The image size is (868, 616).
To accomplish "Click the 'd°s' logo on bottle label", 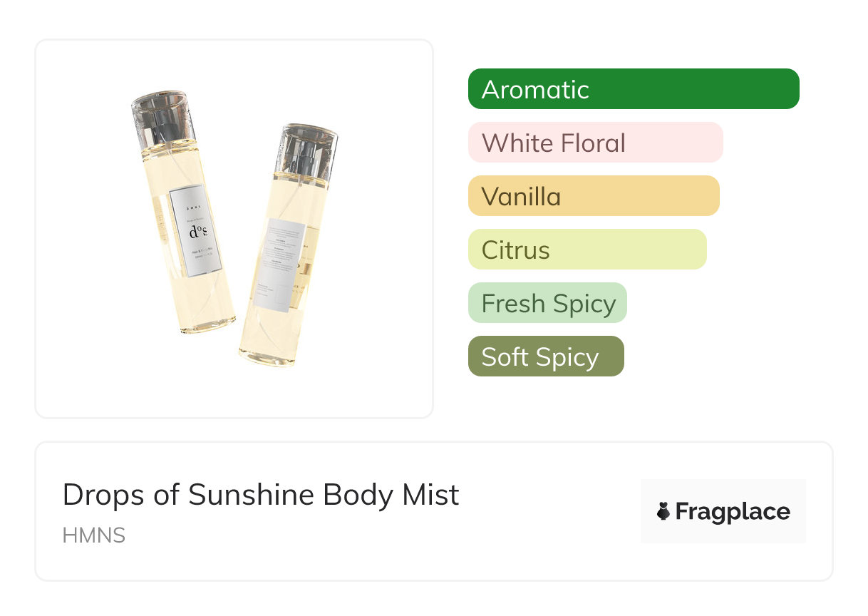I will [x=196, y=231].
